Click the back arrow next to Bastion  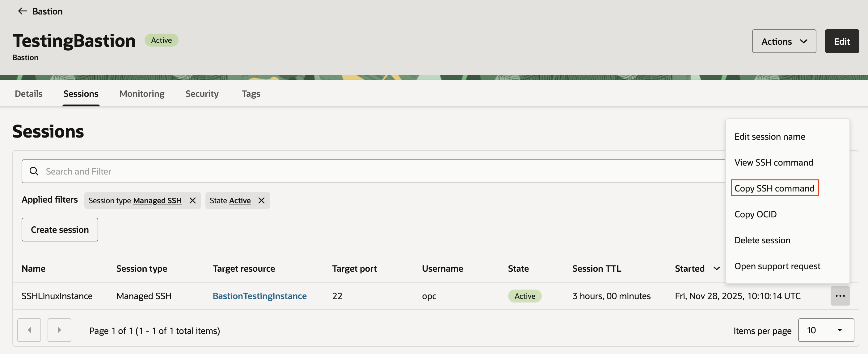(x=22, y=11)
